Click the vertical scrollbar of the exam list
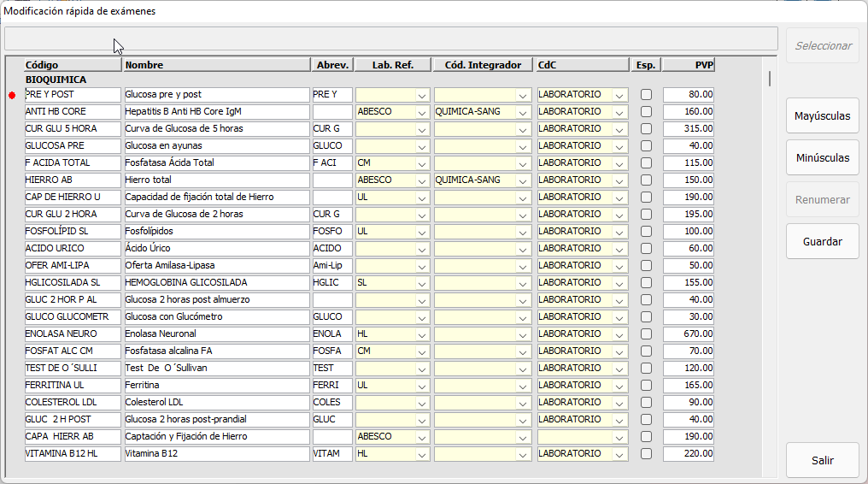Viewport: 868px width, 484px height. click(770, 257)
